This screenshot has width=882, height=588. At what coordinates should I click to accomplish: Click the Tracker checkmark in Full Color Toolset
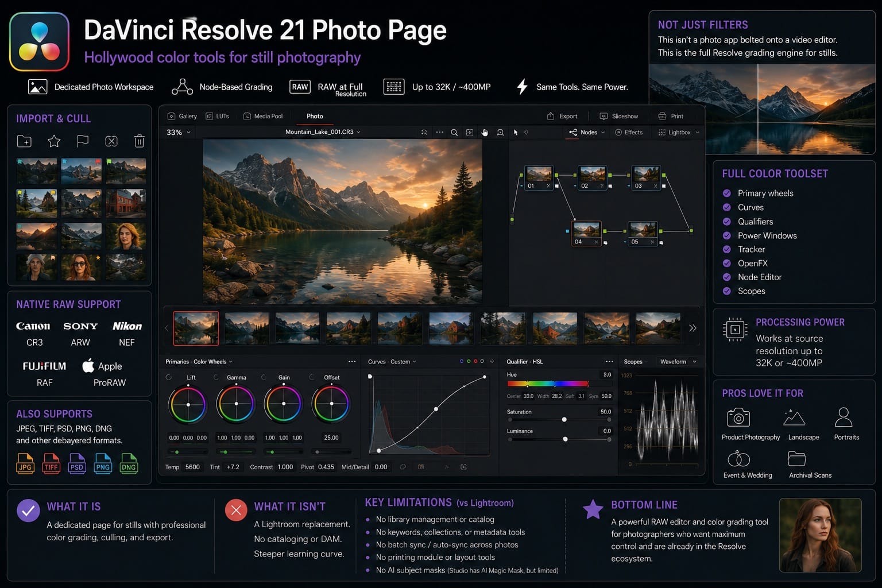point(727,249)
